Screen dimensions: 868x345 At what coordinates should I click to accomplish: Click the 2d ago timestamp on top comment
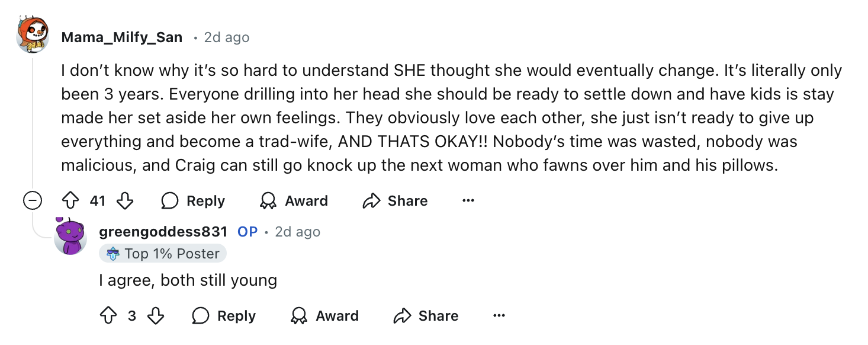(x=227, y=37)
